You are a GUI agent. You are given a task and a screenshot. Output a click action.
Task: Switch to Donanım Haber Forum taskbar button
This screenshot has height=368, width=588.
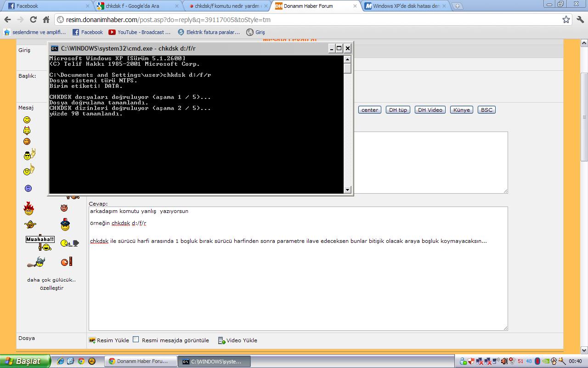pyautogui.click(x=140, y=362)
